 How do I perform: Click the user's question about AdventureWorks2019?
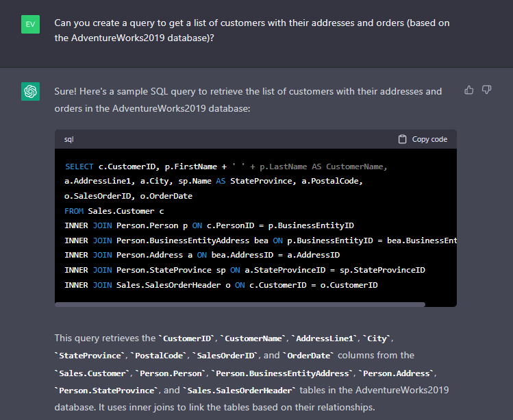tap(252, 31)
